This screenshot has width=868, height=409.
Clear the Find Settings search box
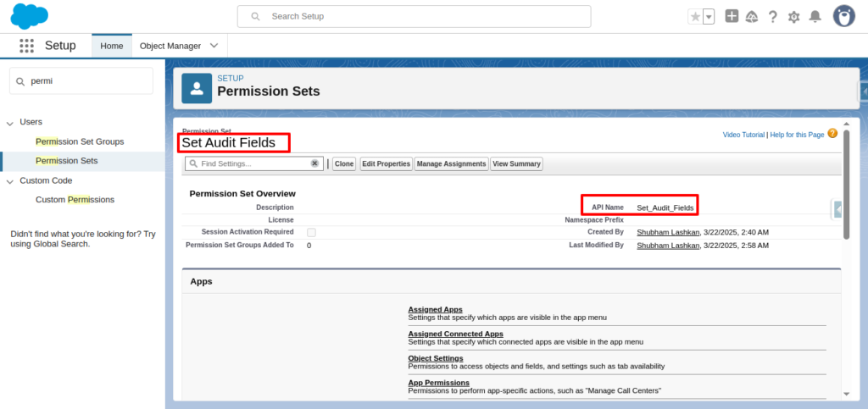(314, 163)
